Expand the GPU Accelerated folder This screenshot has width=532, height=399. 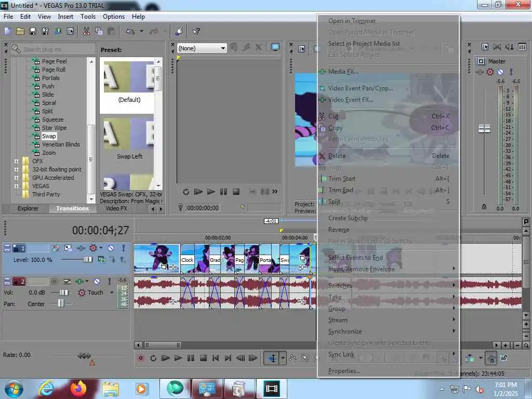(x=16, y=178)
